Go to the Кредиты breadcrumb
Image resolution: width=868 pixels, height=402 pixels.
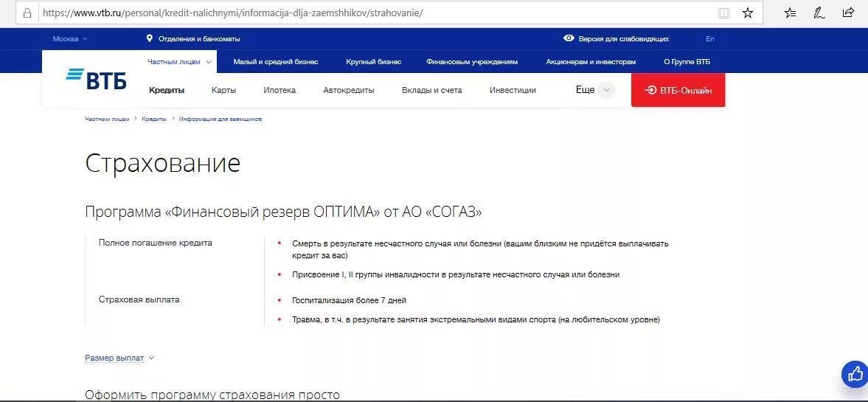pos(154,119)
